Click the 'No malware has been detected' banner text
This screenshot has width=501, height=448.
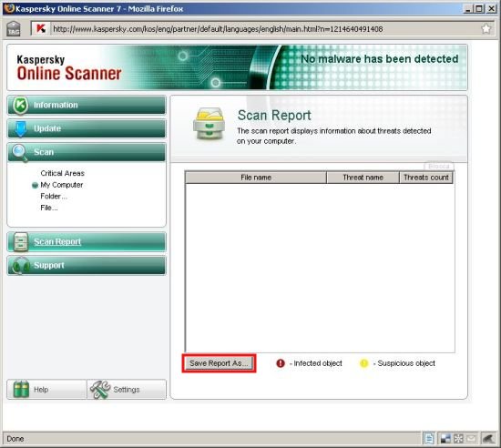tap(380, 59)
